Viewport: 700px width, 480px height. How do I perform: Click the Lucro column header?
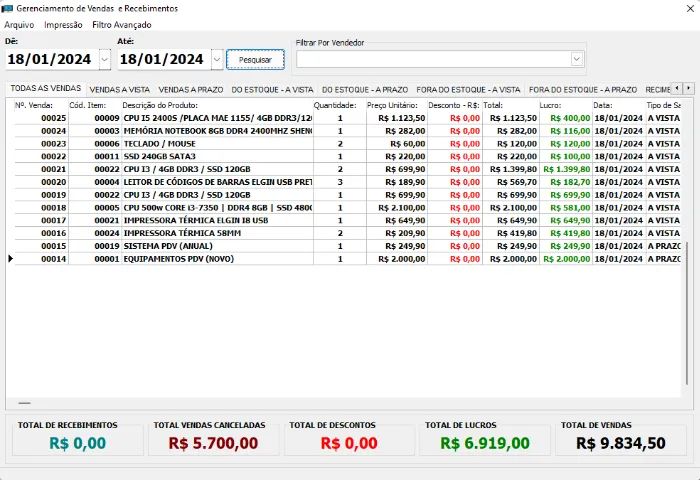pyautogui.click(x=565, y=105)
